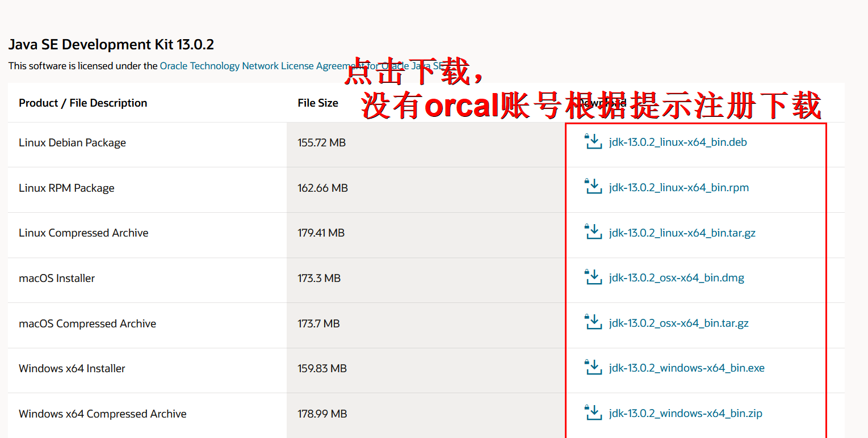Select the Linux Compressed Archive row label
Image resolution: width=868 pixels, height=438 pixels.
tap(83, 233)
